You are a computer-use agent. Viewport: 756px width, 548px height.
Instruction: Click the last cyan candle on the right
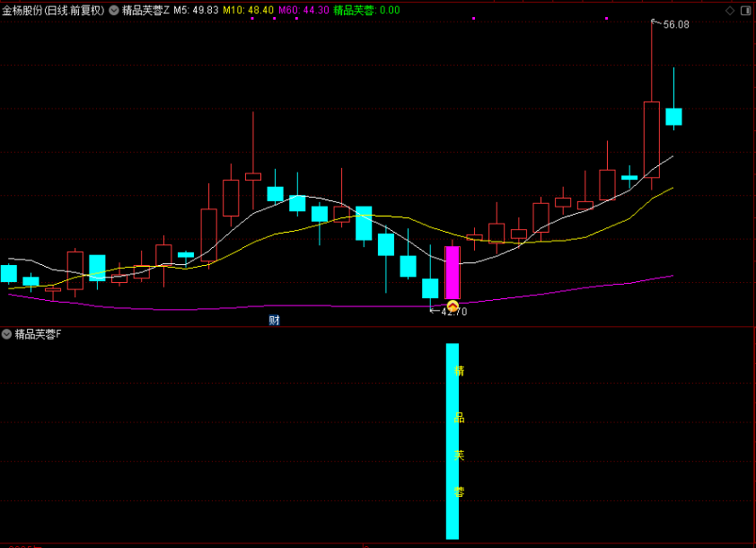pos(673,116)
